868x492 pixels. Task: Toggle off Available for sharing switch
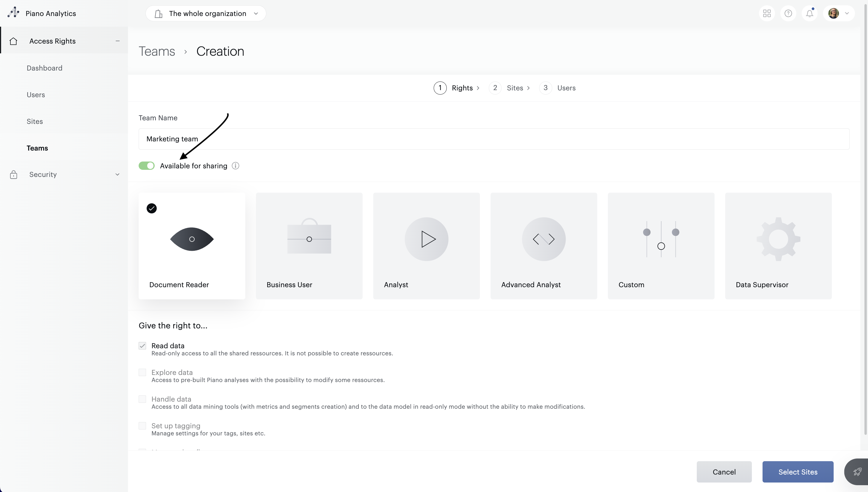(x=147, y=166)
